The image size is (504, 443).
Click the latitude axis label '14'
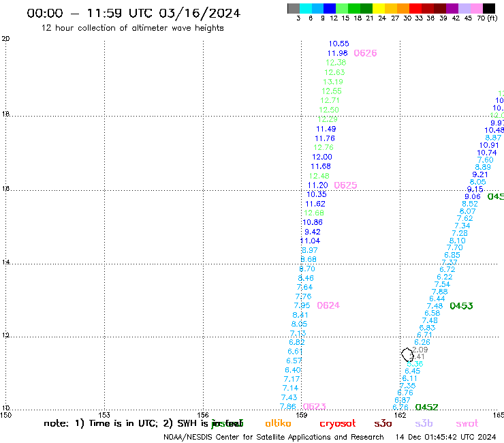(5, 262)
